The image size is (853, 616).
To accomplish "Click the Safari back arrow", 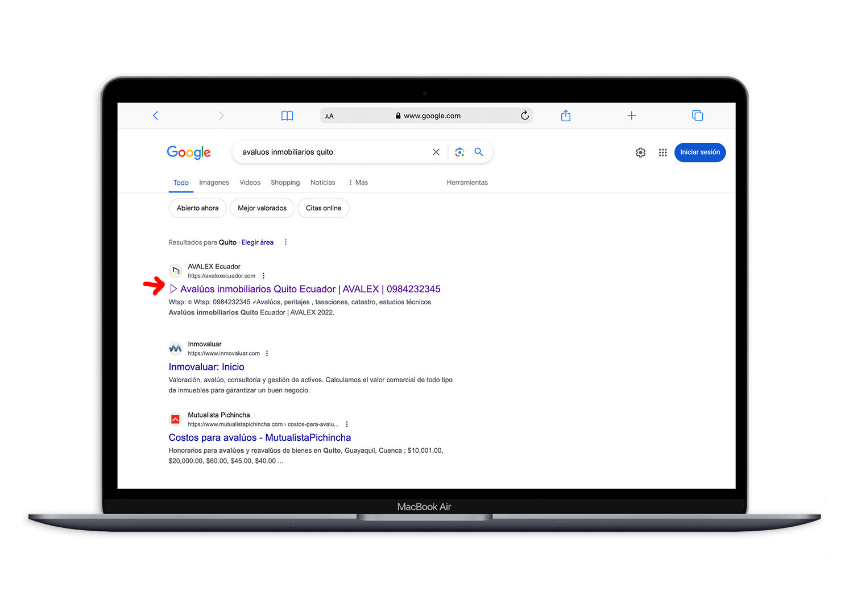I will (155, 115).
